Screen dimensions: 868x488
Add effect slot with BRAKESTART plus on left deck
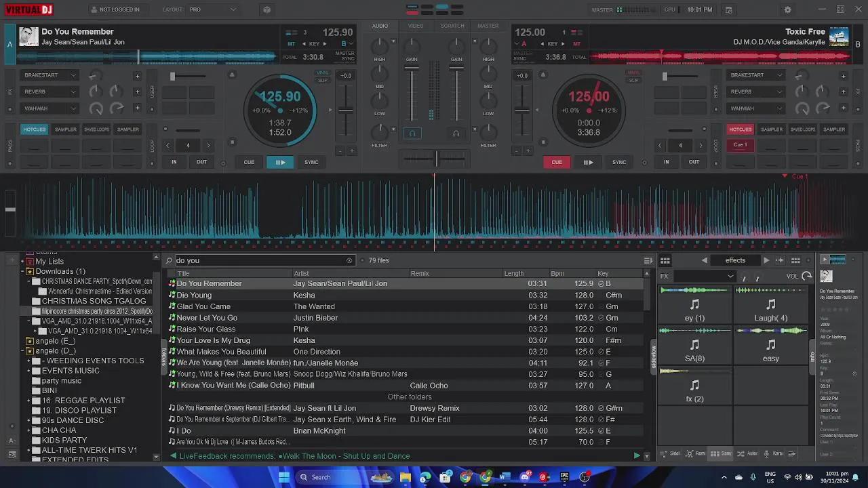click(x=137, y=76)
